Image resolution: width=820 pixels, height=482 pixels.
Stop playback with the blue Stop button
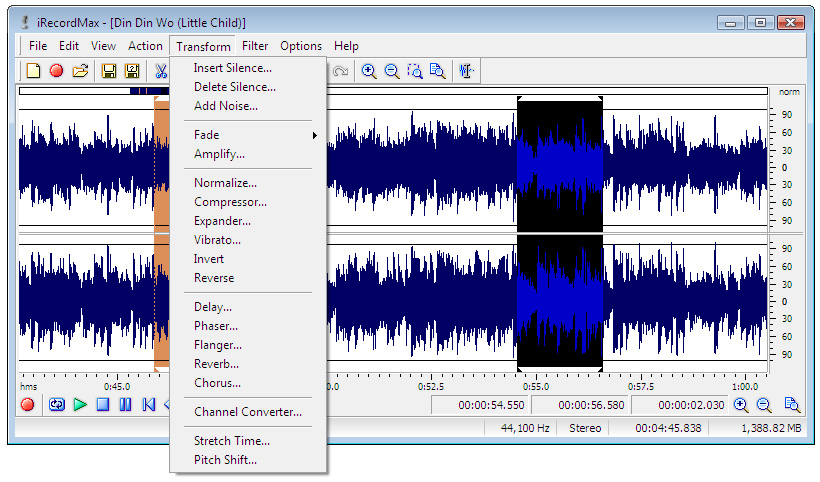click(102, 405)
